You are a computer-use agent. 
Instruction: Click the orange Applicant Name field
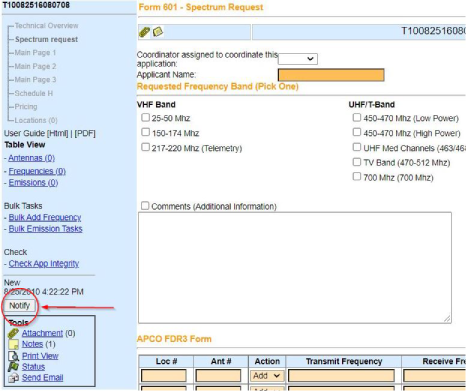331,75
